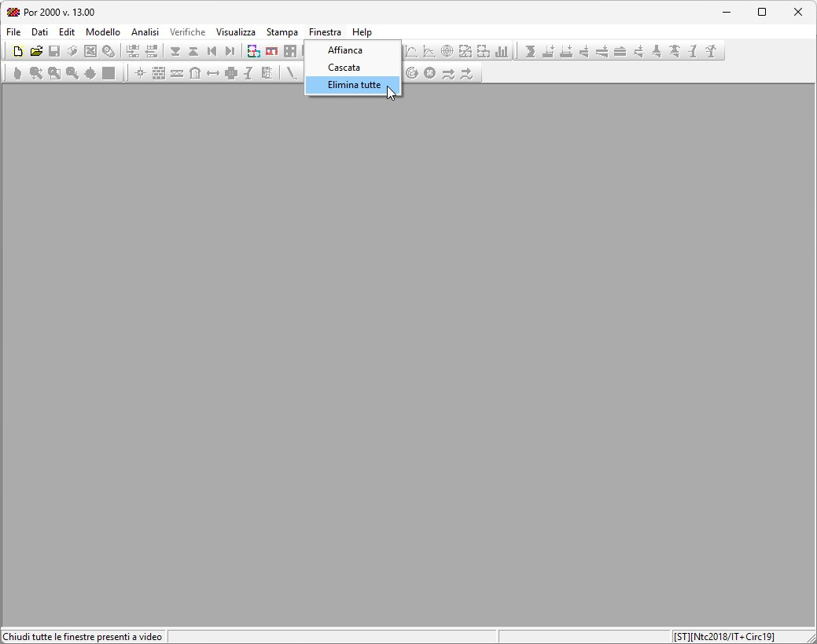Click the bar chart histogram icon
Image resolution: width=817 pixels, height=644 pixels.
[502, 52]
